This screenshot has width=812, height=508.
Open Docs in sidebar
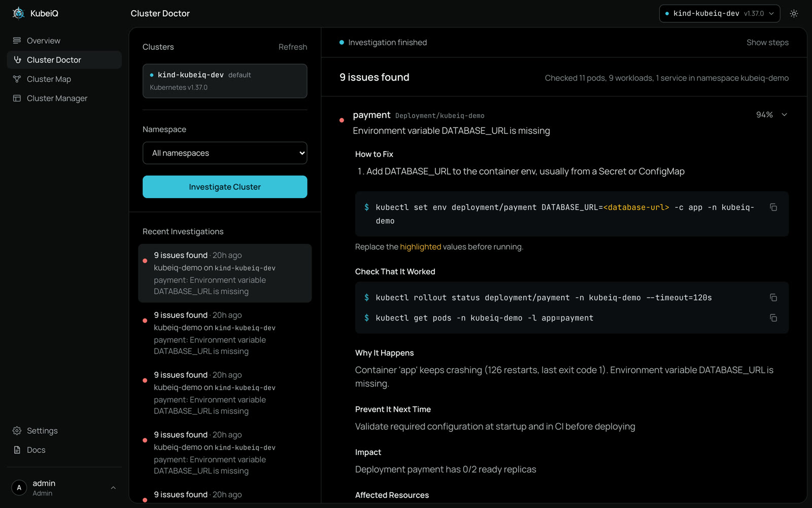(x=64, y=450)
